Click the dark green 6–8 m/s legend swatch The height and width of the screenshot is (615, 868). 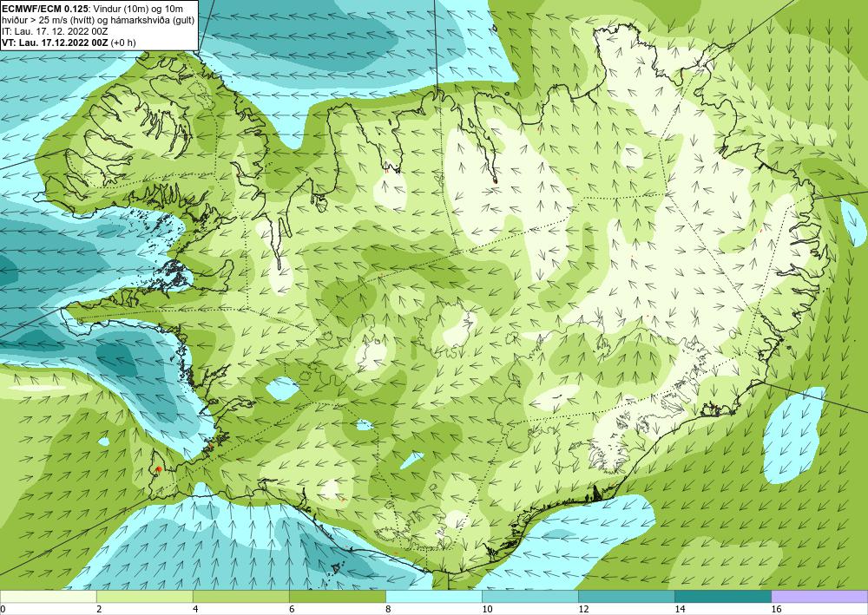tap(337, 597)
